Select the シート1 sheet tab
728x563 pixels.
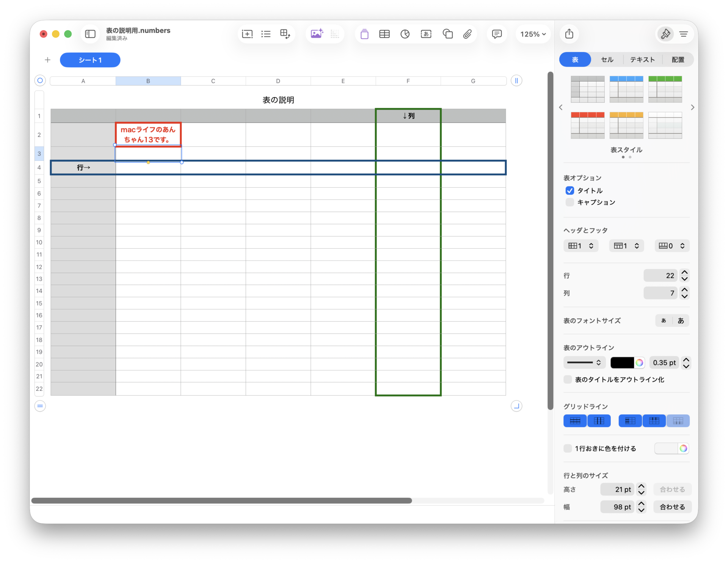pyautogui.click(x=90, y=60)
